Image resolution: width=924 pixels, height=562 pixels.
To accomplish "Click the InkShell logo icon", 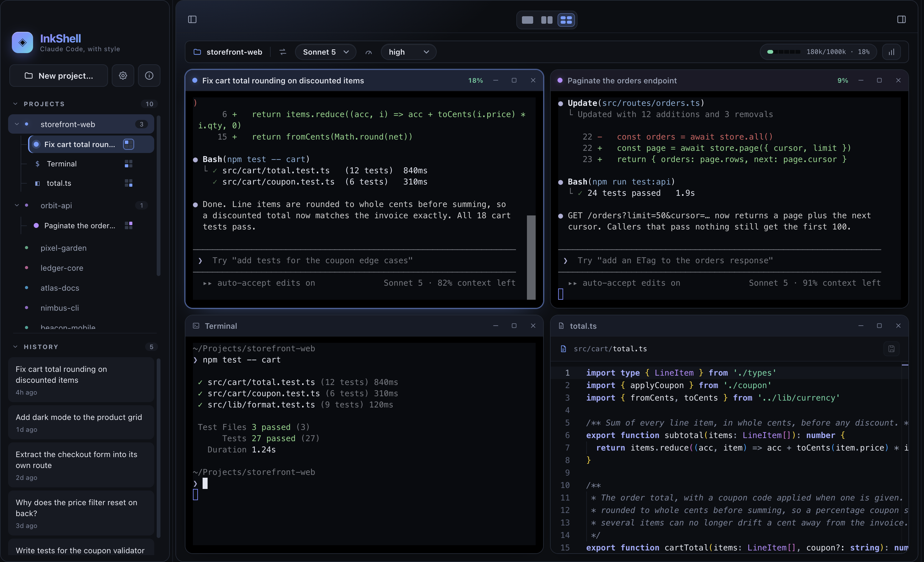I will point(22,42).
